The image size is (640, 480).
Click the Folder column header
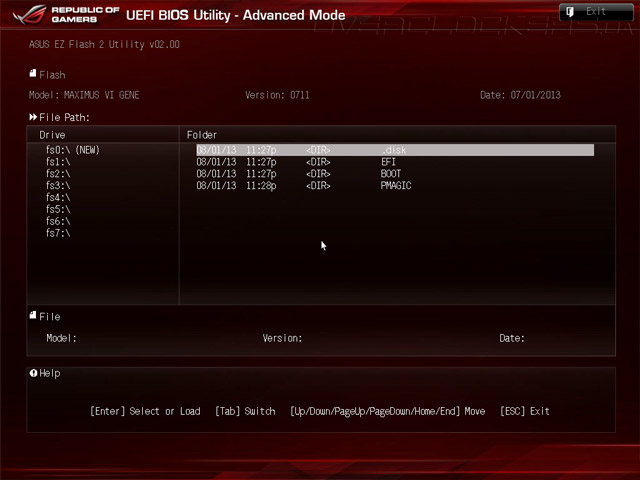click(x=202, y=135)
